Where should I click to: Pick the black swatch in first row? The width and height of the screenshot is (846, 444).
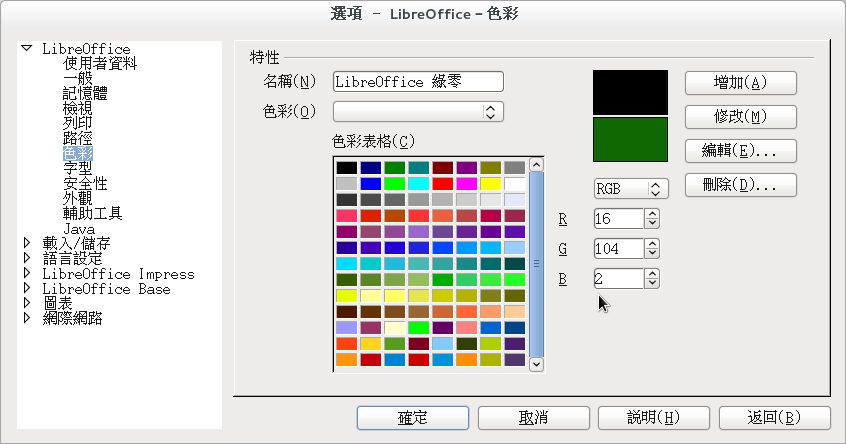tap(346, 168)
